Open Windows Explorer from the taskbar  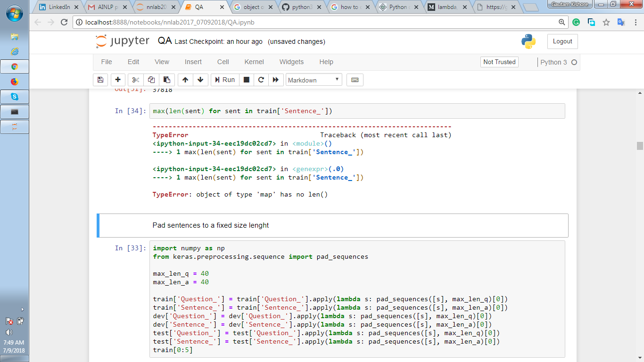click(x=15, y=37)
